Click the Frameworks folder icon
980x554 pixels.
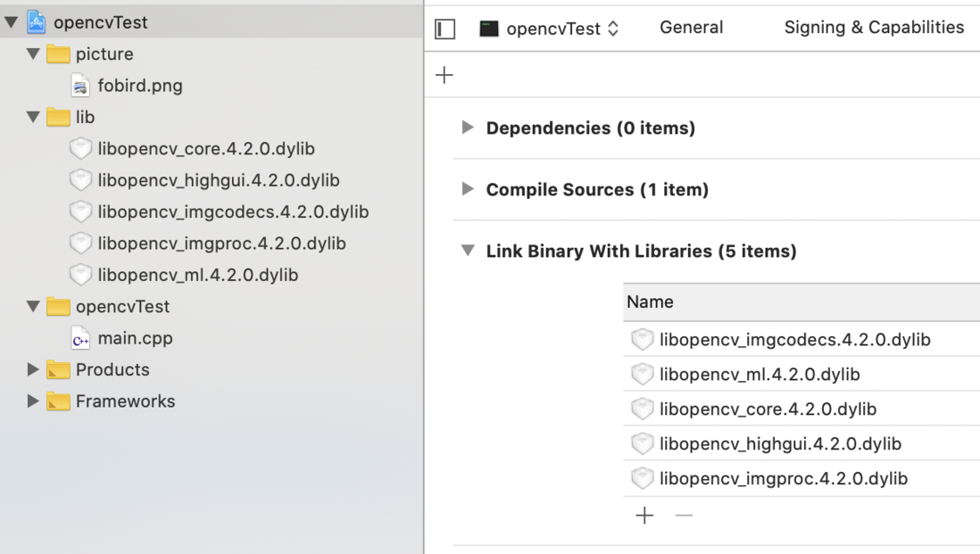[x=58, y=401]
